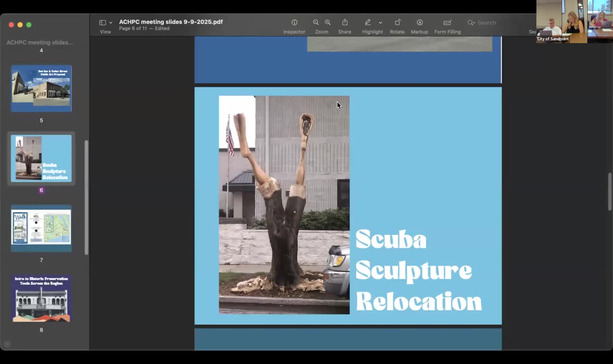Select page 8 Historic Preservation thumbnail
This screenshot has width=613, height=364.
pyautogui.click(x=41, y=298)
